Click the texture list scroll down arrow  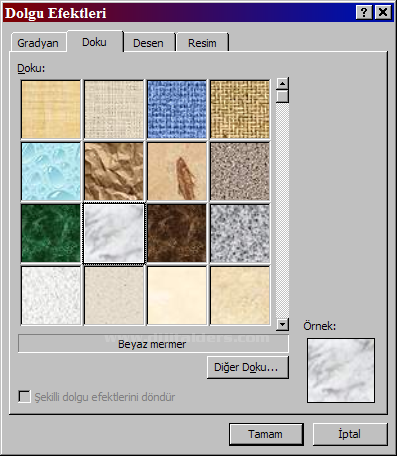click(x=282, y=324)
